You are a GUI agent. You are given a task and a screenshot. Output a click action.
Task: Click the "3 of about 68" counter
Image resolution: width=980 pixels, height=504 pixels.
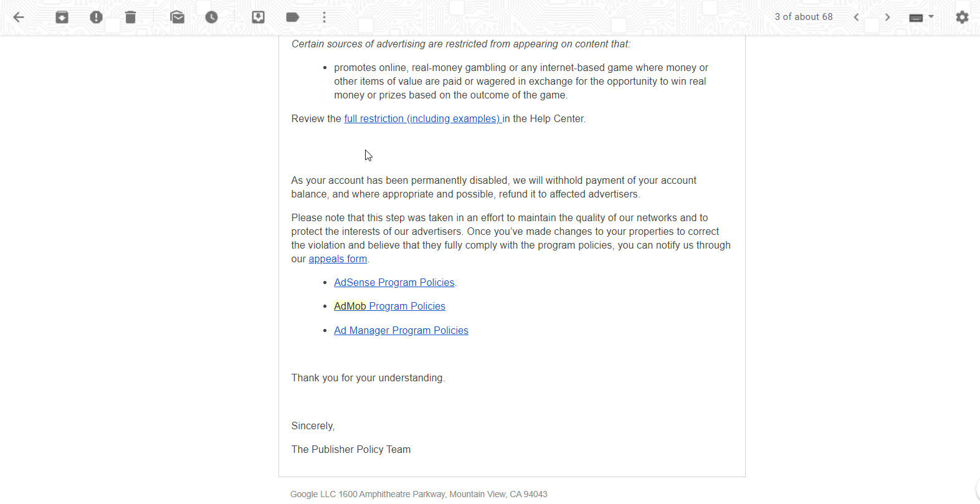point(803,17)
